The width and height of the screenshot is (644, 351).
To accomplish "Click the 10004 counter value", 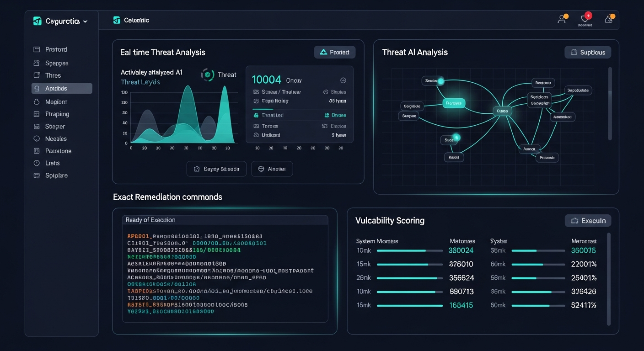I will 267,80.
